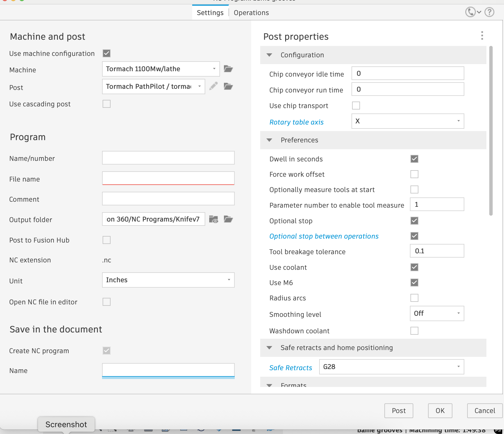Viewport: 504px width, 434px height.
Task: Open machine library folder icon next to Machine
Action: [x=228, y=69]
